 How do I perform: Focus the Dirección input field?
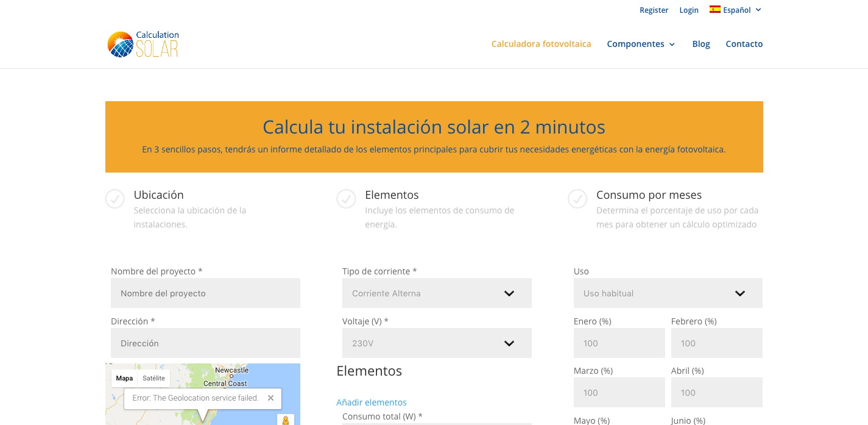(205, 343)
